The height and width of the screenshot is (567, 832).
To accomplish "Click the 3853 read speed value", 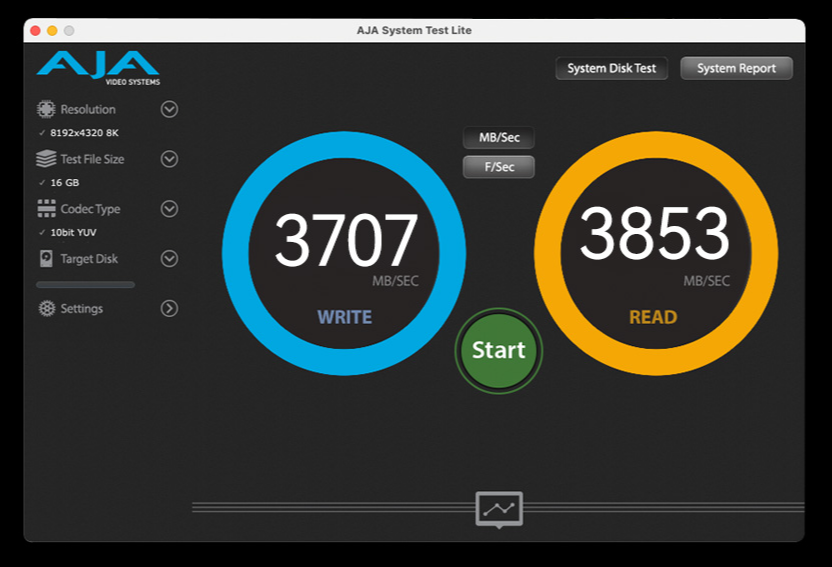I will click(655, 234).
